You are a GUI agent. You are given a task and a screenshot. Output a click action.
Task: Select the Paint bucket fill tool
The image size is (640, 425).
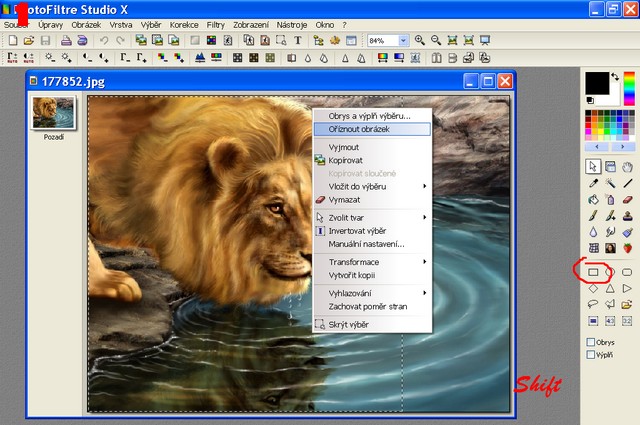(x=593, y=200)
